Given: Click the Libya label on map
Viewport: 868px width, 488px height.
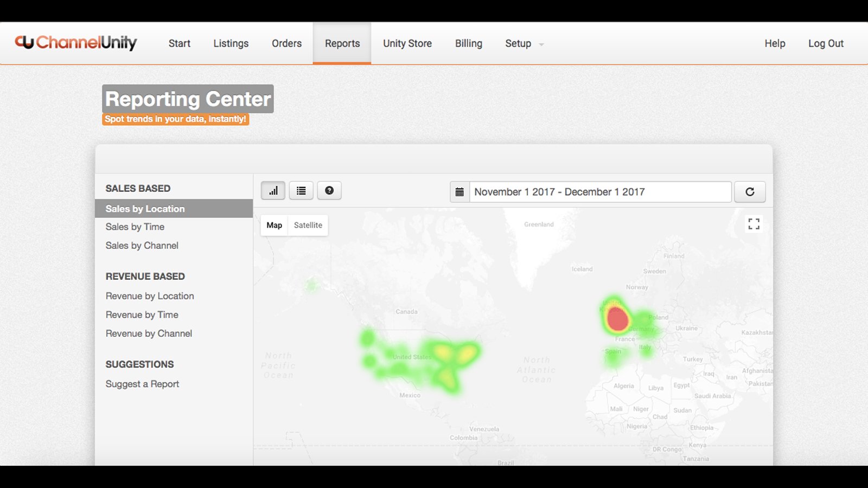Looking at the screenshot, I should [656, 388].
